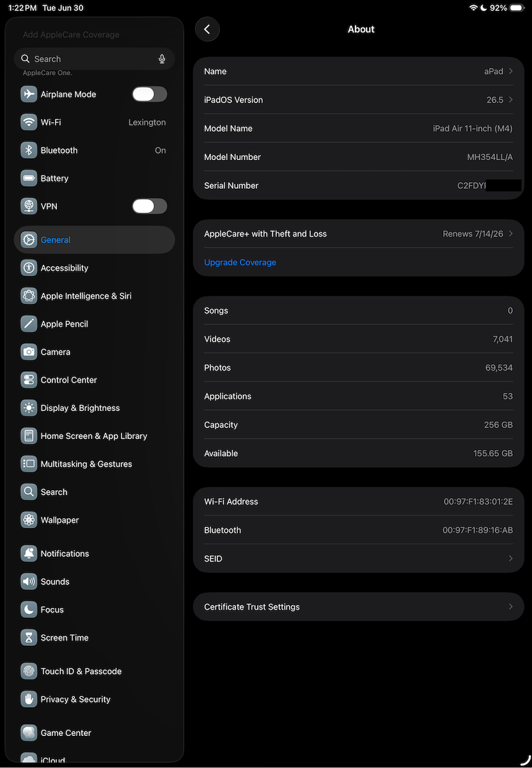532x768 pixels.
Task: Click the Focus moon icon
Action: coord(29,610)
